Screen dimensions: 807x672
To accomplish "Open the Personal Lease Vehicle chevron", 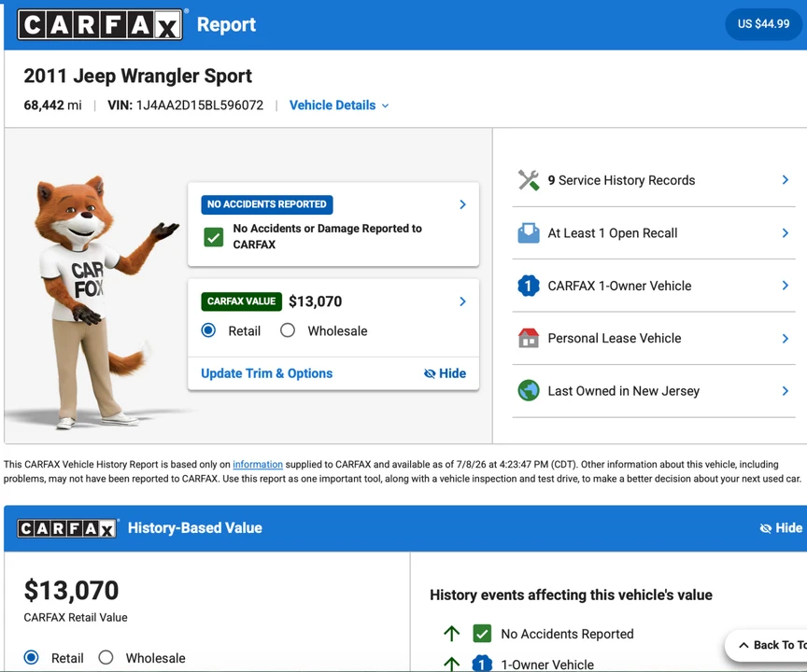I will coord(786,338).
